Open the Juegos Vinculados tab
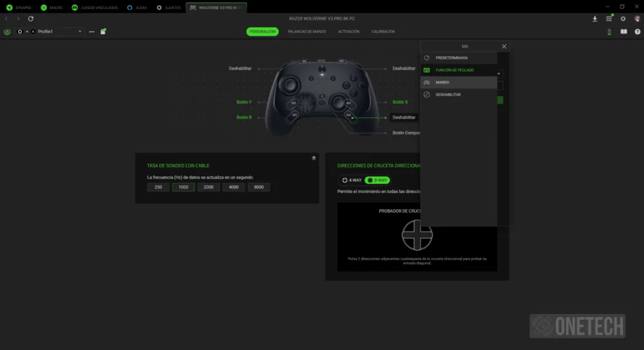This screenshot has width=644, height=350. [95, 7]
